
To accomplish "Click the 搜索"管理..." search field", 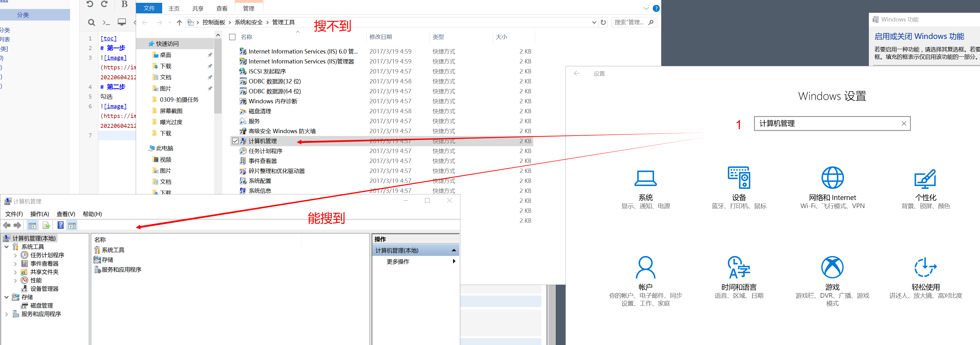I will pyautogui.click(x=629, y=22).
